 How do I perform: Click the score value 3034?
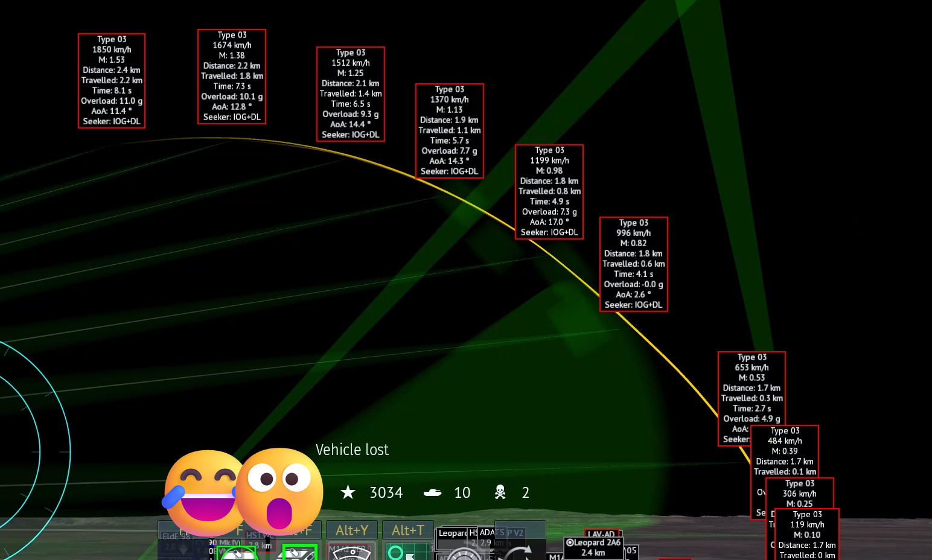coord(386,493)
